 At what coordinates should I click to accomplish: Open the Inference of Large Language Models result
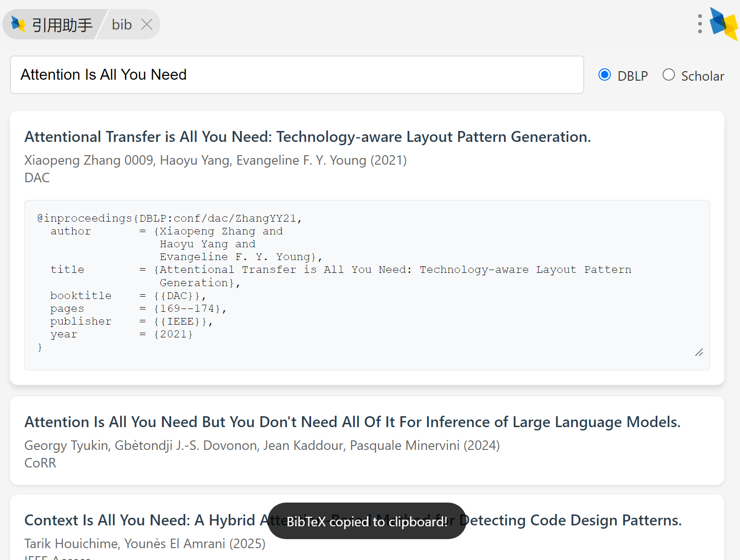click(352, 422)
